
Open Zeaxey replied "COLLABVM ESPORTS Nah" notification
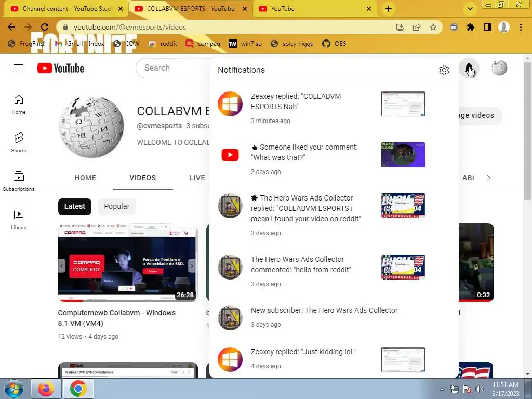[334, 108]
